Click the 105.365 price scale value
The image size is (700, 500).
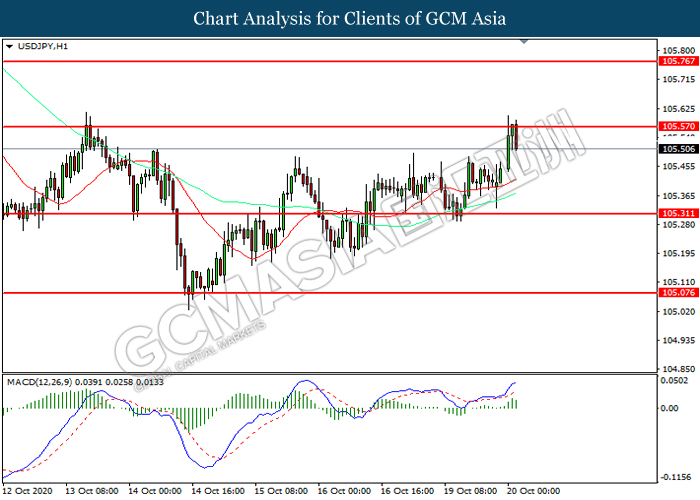[x=679, y=196]
